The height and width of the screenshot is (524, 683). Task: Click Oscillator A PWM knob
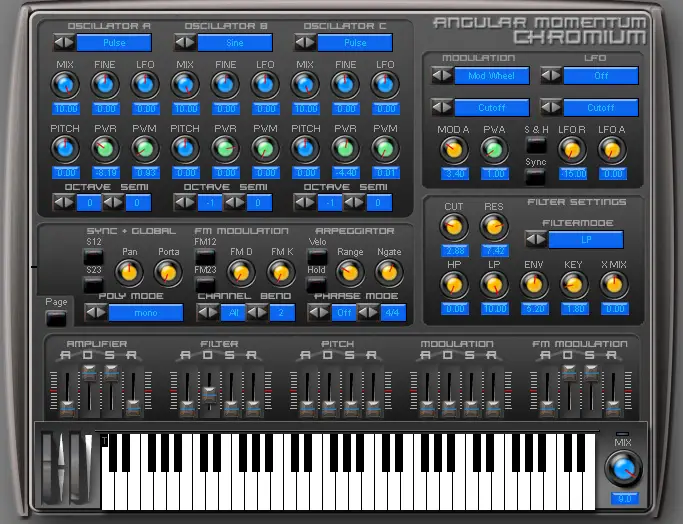(145, 149)
